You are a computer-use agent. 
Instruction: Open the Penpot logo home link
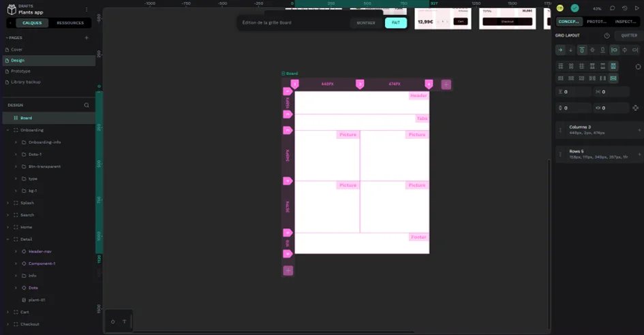(12, 10)
